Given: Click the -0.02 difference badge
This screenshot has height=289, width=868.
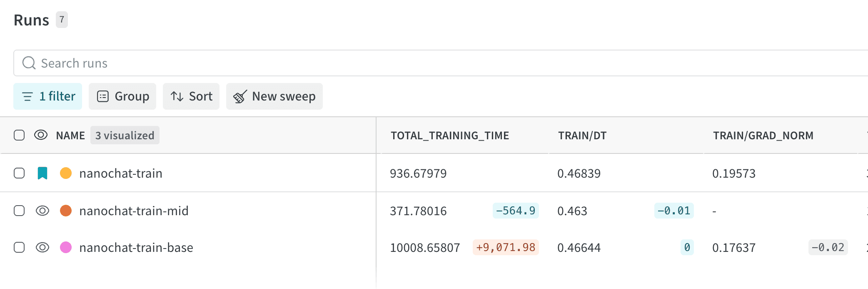Looking at the screenshot, I should tap(828, 247).
